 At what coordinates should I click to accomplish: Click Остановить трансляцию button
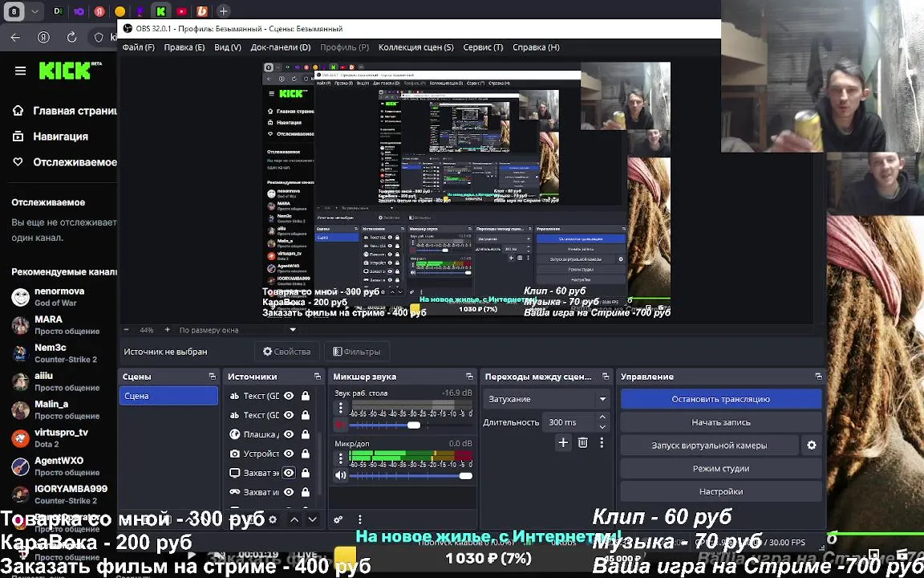click(x=721, y=399)
